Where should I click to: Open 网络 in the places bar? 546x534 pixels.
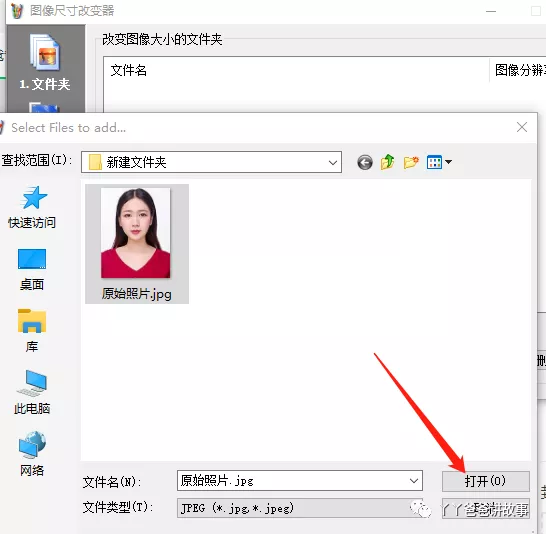coord(32,454)
